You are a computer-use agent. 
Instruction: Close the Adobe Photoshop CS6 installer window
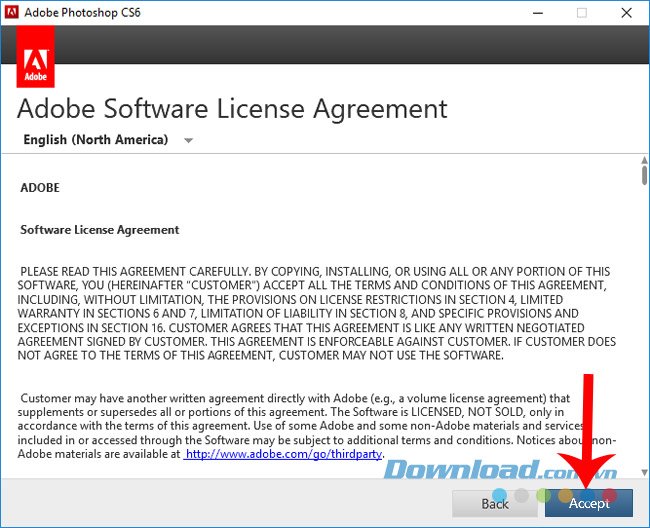626,13
